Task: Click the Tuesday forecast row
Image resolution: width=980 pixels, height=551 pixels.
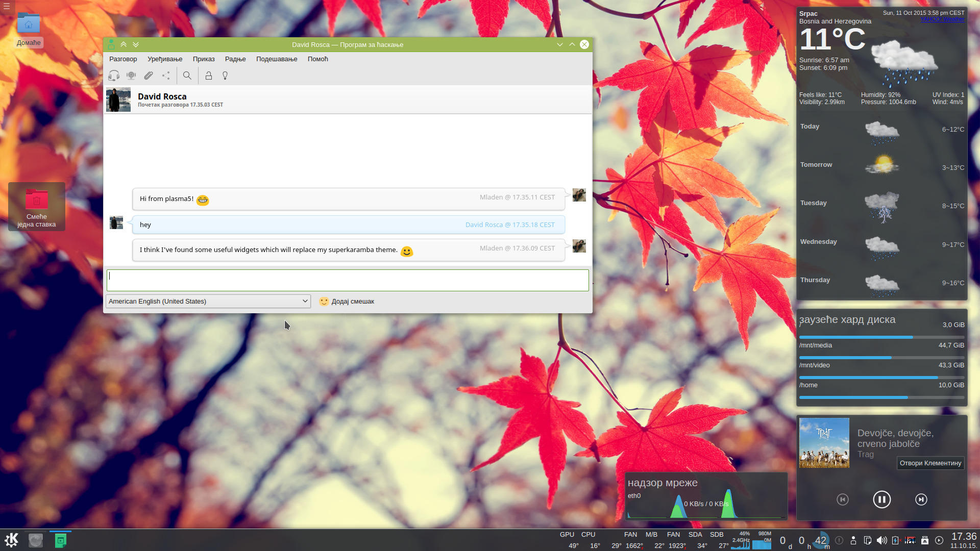Action: (x=882, y=205)
